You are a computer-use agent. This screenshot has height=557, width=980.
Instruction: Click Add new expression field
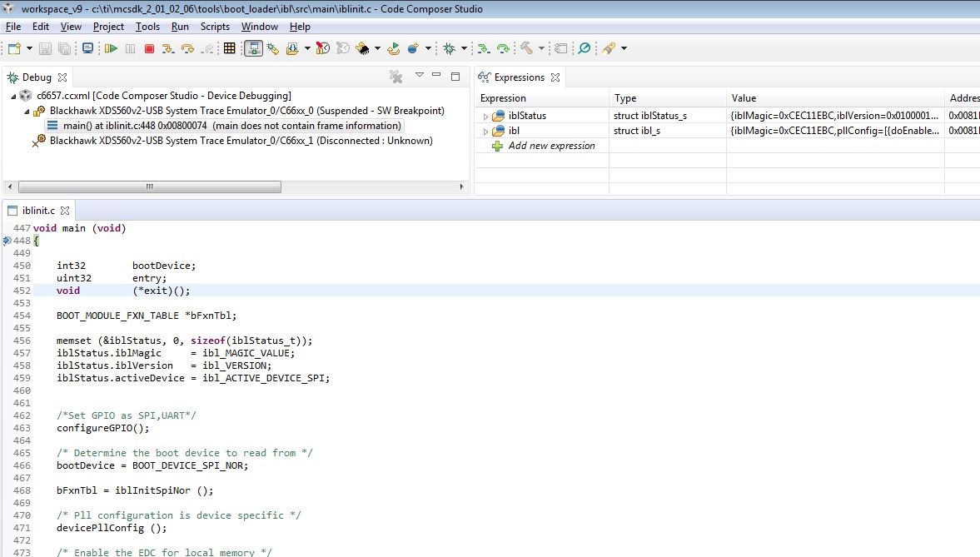[x=551, y=146]
